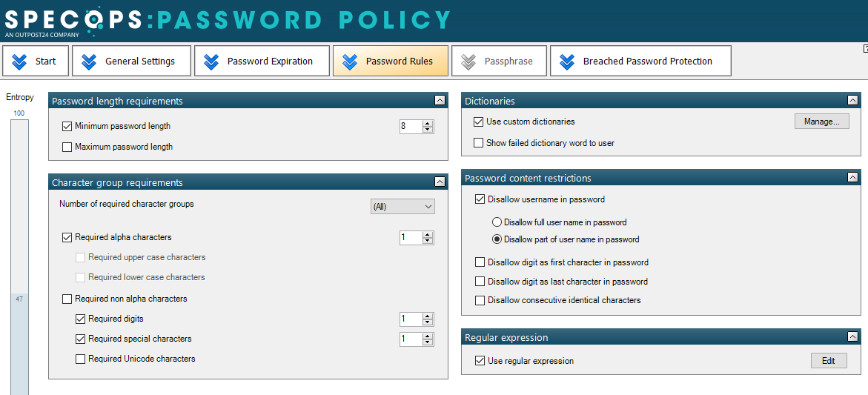
Task: Click the Entropy label
Action: [20, 97]
